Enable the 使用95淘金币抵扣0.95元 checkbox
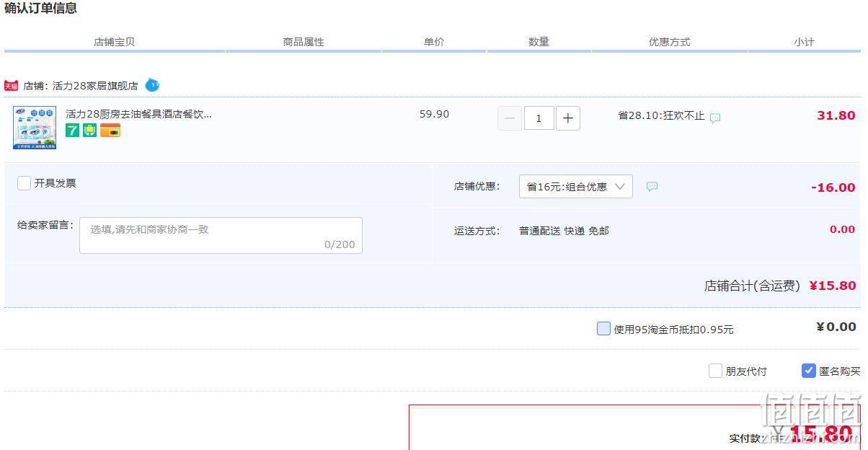 coord(603,329)
